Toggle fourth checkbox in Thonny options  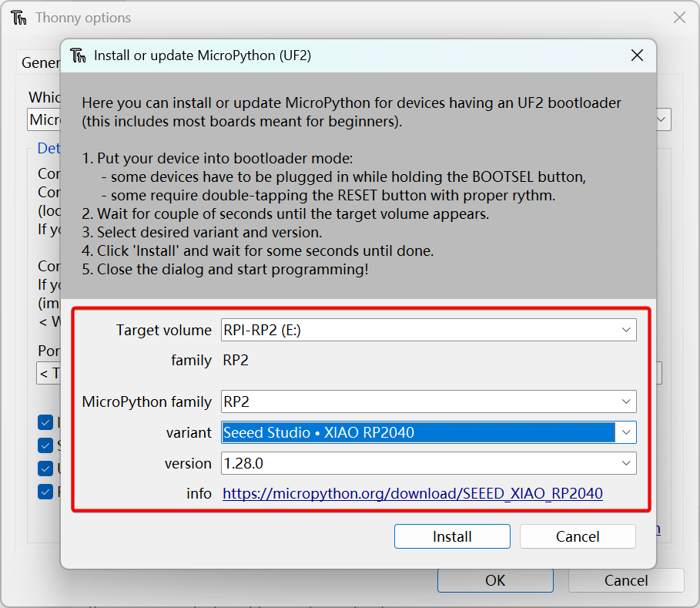45,492
